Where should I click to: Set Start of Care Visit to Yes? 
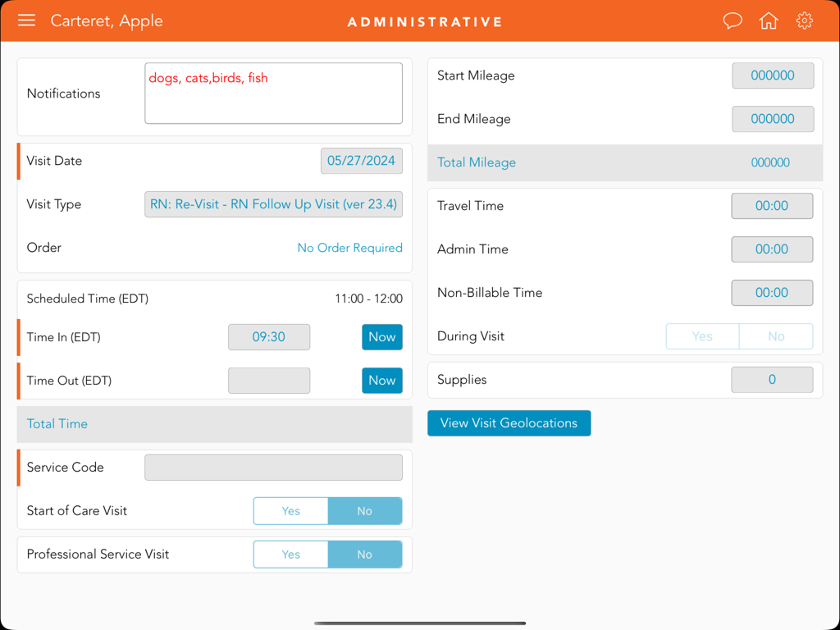pyautogui.click(x=290, y=510)
